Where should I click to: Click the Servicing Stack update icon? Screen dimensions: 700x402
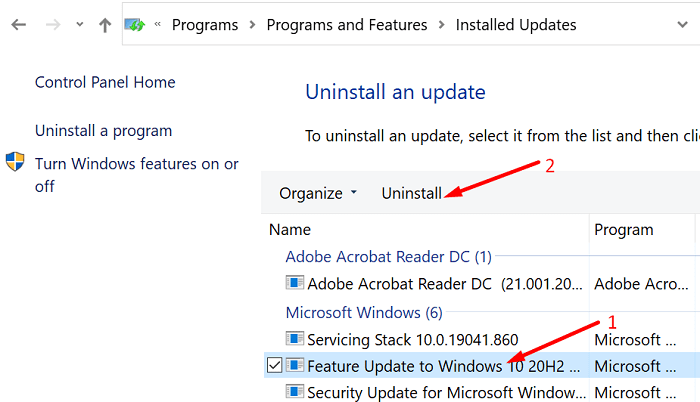[295, 340]
